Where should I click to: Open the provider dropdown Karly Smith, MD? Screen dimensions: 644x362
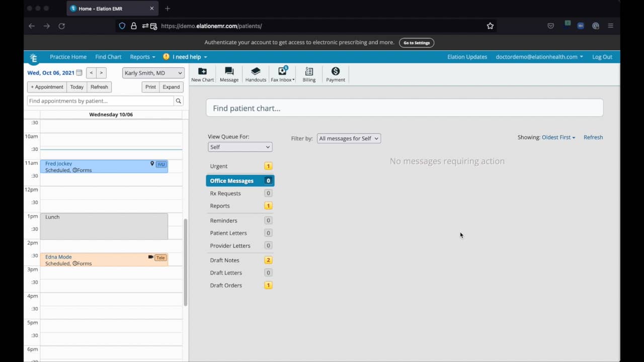(153, 73)
